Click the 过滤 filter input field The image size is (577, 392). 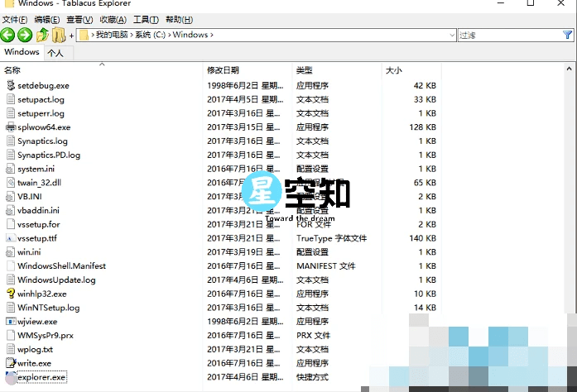(x=510, y=35)
